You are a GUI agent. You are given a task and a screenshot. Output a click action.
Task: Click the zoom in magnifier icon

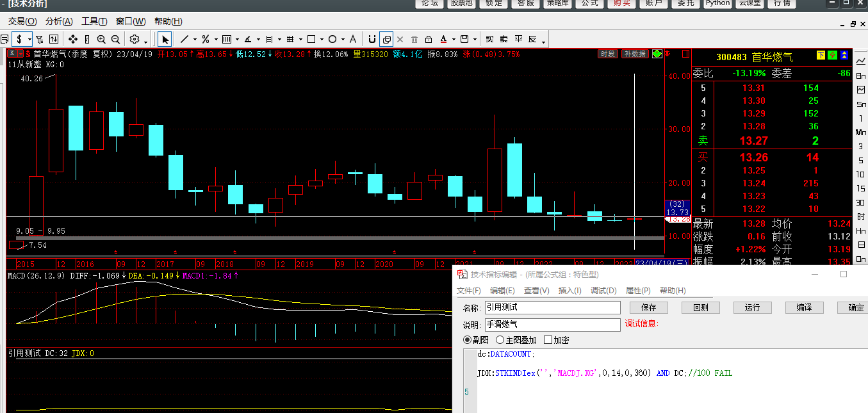[101, 39]
